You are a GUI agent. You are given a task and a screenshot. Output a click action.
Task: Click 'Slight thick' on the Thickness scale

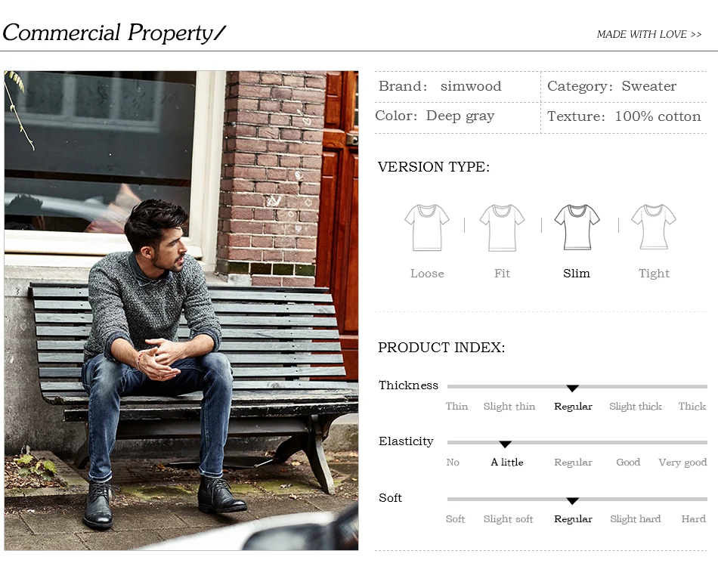pyautogui.click(x=636, y=406)
